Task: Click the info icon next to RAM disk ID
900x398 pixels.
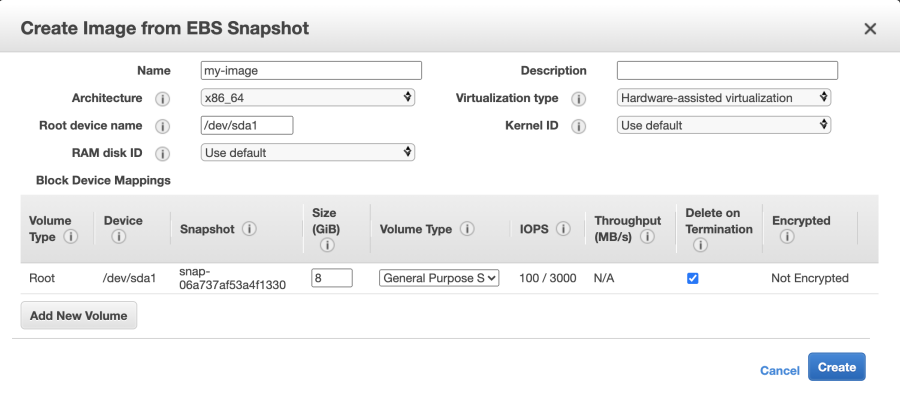Action: click(x=162, y=154)
